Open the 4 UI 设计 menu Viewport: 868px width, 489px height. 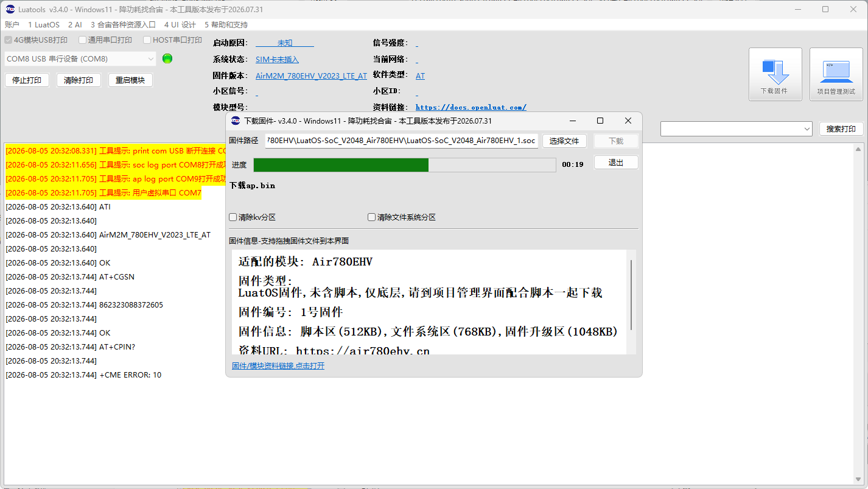tap(180, 25)
